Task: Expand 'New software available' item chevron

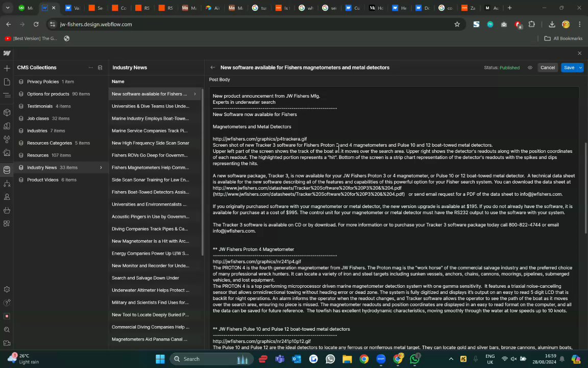Action: pos(194,94)
